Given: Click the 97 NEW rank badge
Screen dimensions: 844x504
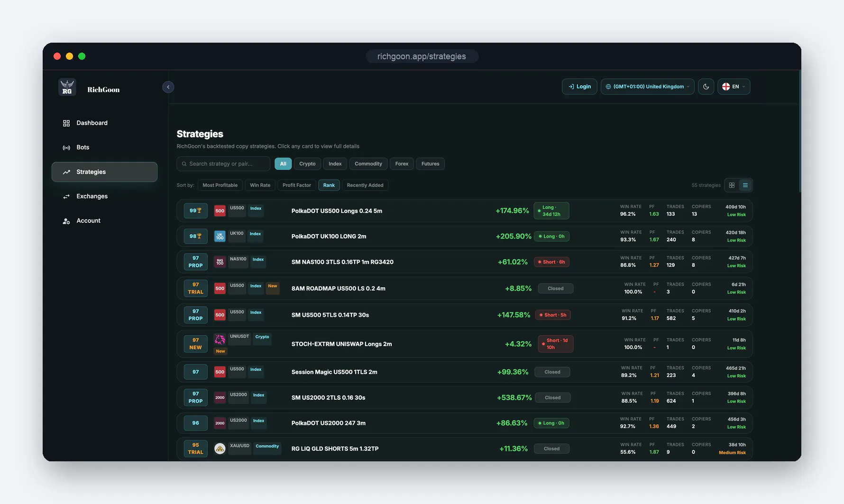Looking at the screenshot, I should (x=195, y=344).
